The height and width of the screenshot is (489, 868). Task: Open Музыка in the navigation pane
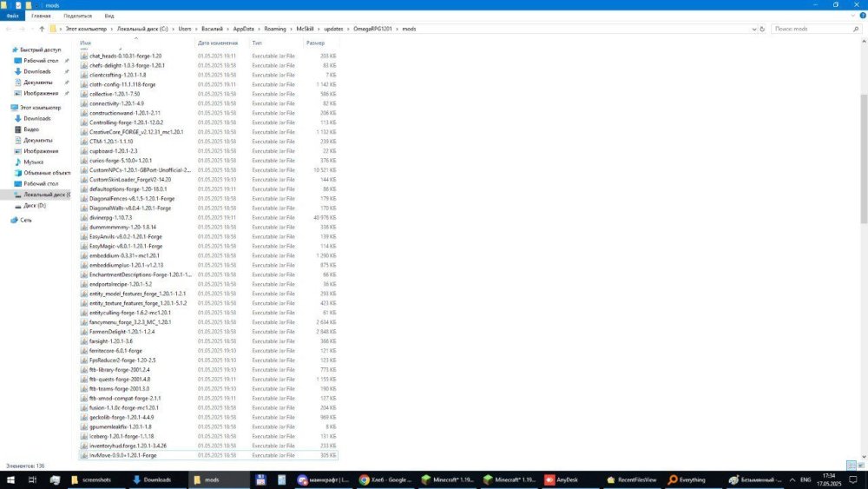coord(33,162)
